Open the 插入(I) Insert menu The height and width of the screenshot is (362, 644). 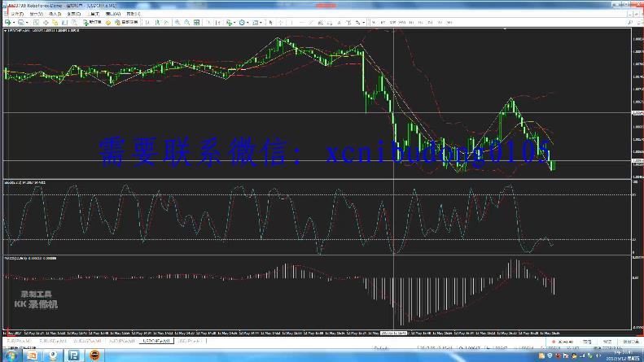click(55, 14)
